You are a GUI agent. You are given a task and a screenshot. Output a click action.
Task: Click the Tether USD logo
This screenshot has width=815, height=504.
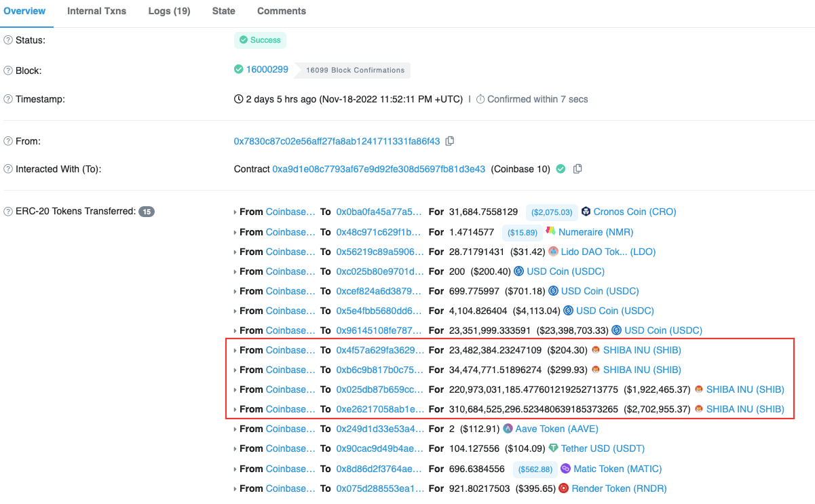[x=554, y=448]
